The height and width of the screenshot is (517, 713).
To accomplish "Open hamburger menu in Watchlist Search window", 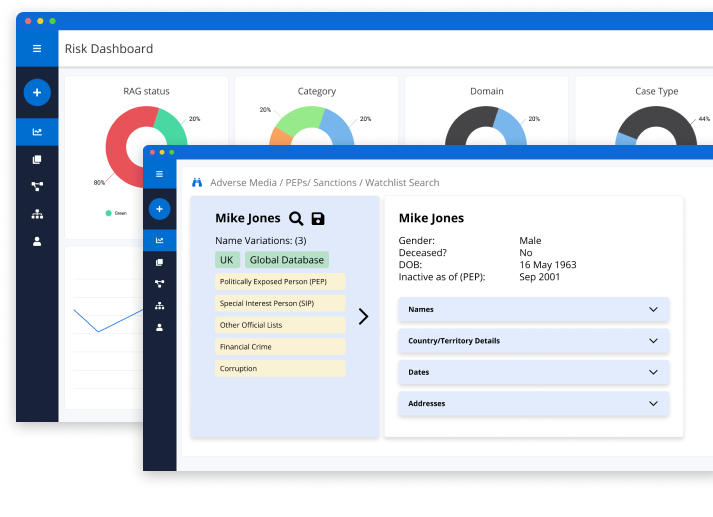I will (x=159, y=174).
